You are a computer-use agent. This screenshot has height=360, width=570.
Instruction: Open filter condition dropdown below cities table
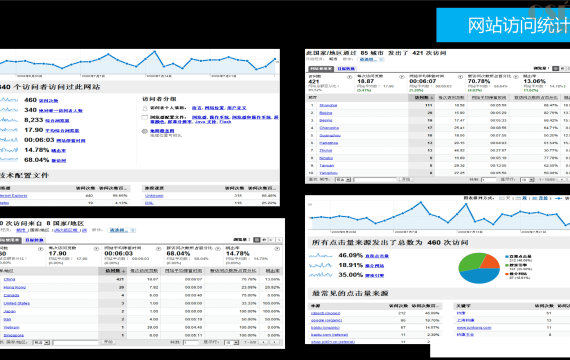pyautogui.click(x=343, y=180)
